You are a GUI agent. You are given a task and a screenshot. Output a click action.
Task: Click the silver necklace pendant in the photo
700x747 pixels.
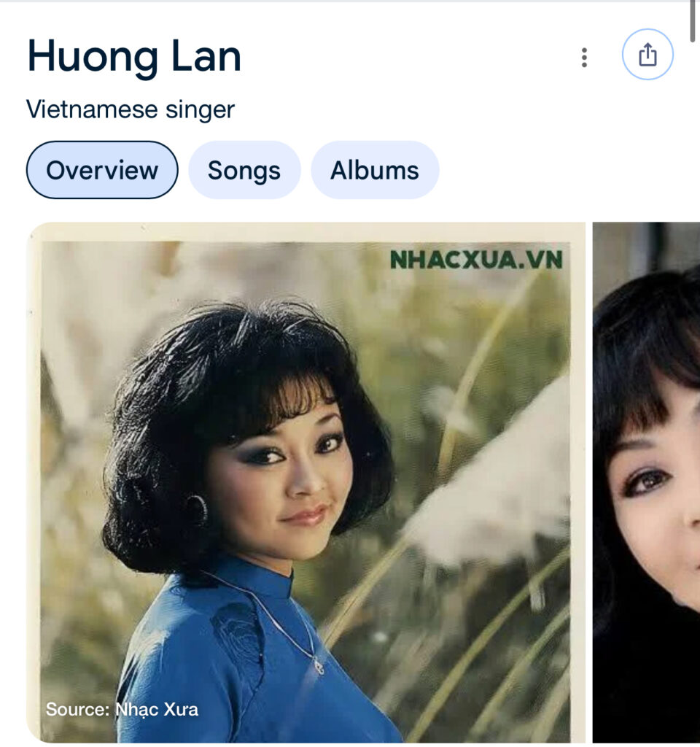click(319, 666)
